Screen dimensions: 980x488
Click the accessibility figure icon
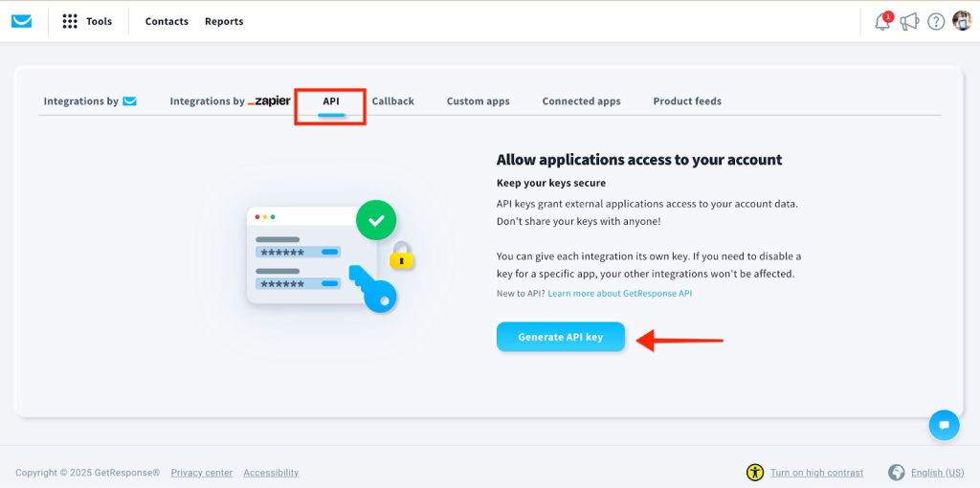(x=755, y=473)
